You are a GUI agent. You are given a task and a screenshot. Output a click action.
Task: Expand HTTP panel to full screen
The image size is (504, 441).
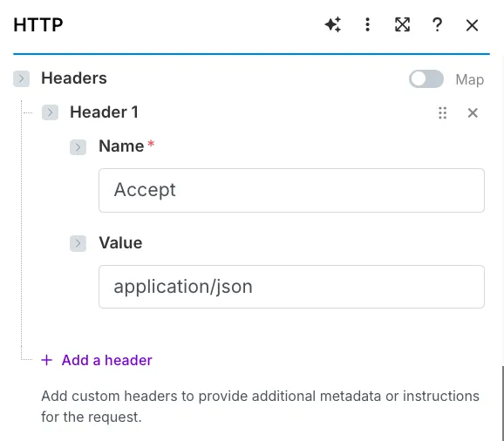pyautogui.click(x=402, y=24)
